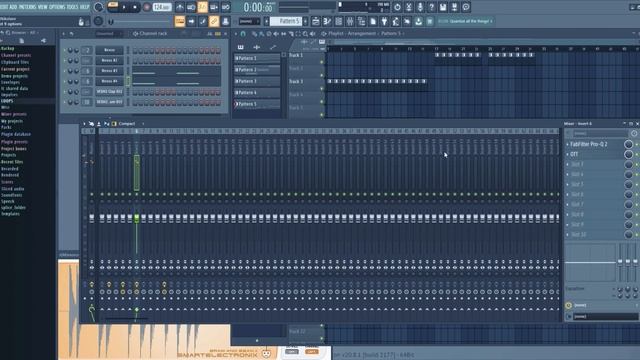Open the HELP menu
The width and height of the screenshot is (640, 360).
pyautogui.click(x=84, y=7)
